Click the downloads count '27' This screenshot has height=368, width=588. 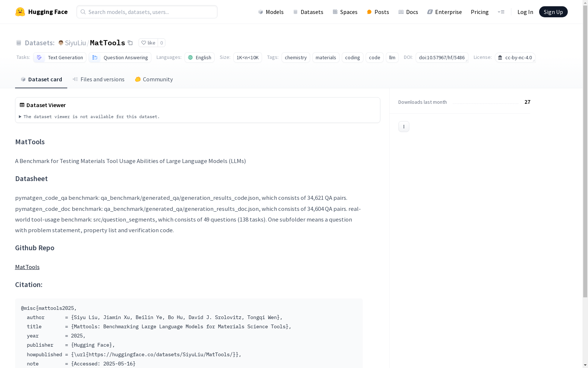coord(527,102)
